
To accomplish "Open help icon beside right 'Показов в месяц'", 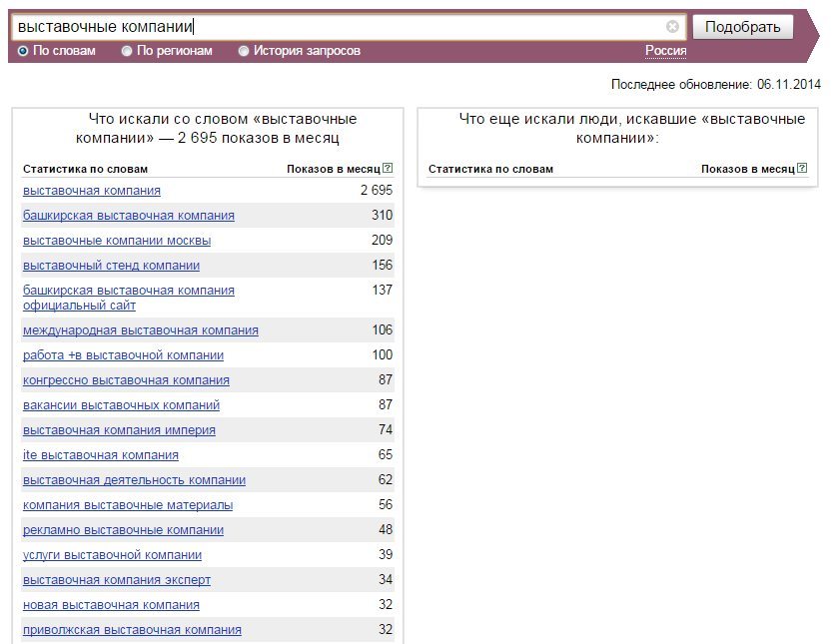I will (802, 168).
